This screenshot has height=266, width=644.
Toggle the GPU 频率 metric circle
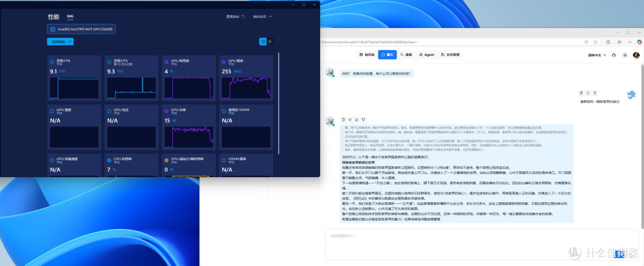point(224,62)
